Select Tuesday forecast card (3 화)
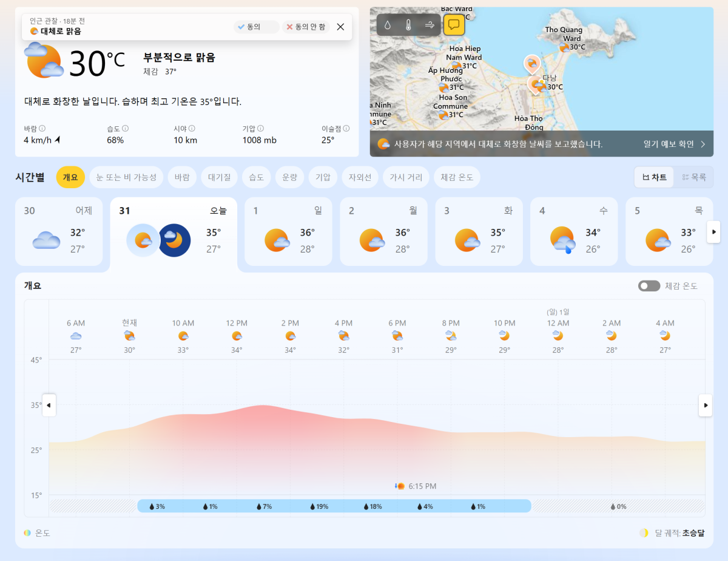Screen dimensions: 728x561 click(479, 231)
